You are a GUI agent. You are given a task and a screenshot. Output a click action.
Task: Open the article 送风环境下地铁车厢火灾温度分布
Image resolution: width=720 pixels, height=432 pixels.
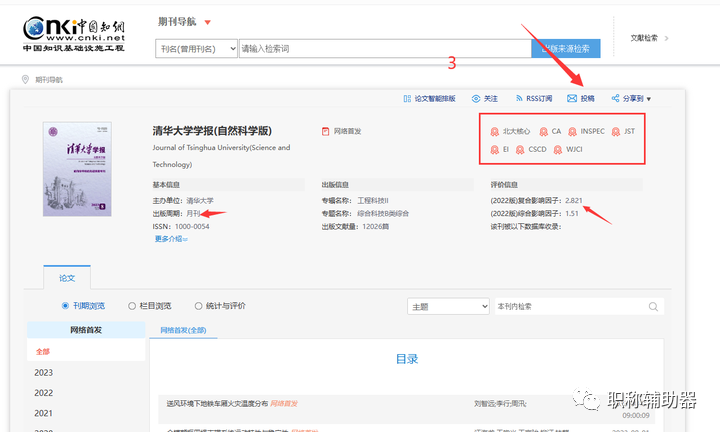(x=217, y=404)
